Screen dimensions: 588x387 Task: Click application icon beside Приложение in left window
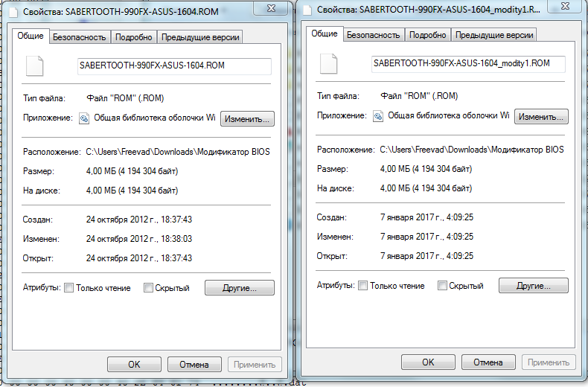pos(84,118)
